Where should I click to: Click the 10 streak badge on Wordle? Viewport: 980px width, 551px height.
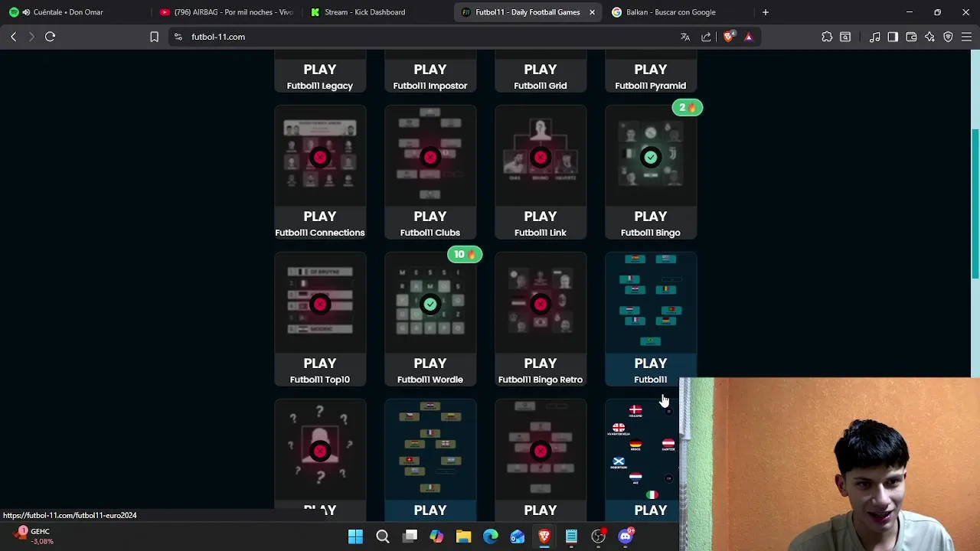coord(465,255)
